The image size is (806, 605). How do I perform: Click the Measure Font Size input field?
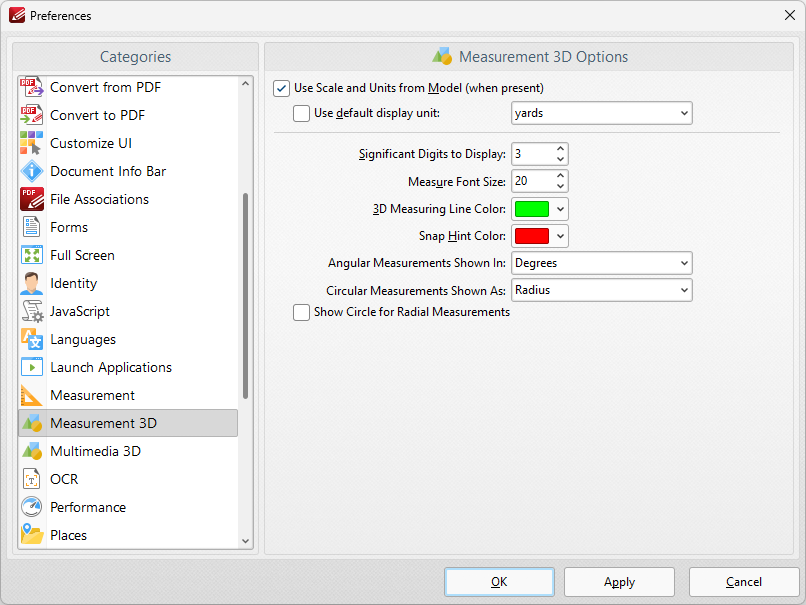click(533, 181)
